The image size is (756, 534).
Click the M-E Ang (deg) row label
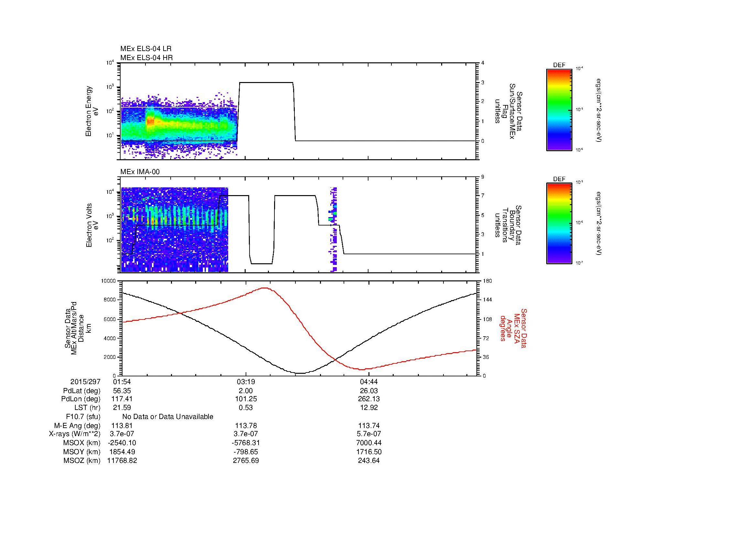click(x=77, y=425)
